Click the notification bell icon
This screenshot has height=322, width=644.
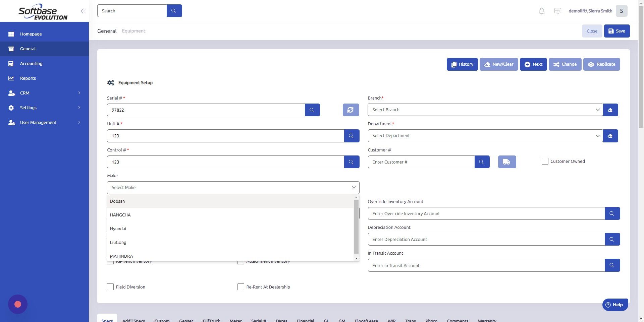pyautogui.click(x=541, y=11)
